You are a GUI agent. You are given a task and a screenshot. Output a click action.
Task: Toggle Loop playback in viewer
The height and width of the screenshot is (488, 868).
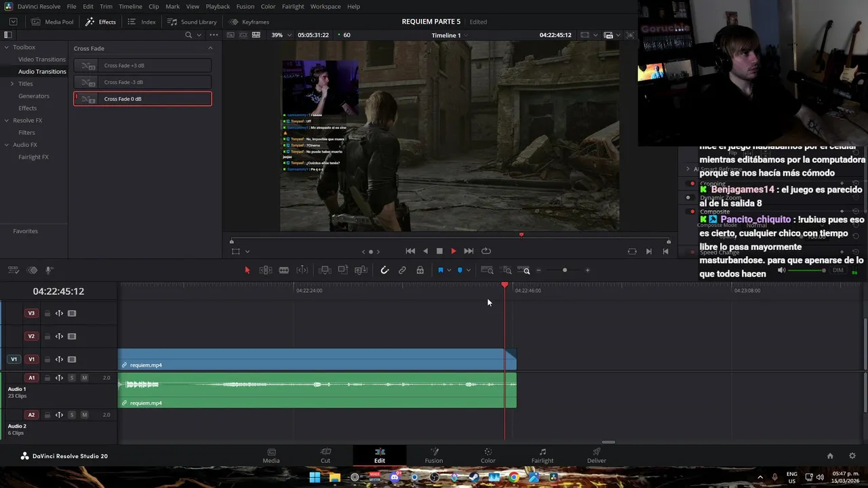click(x=486, y=251)
